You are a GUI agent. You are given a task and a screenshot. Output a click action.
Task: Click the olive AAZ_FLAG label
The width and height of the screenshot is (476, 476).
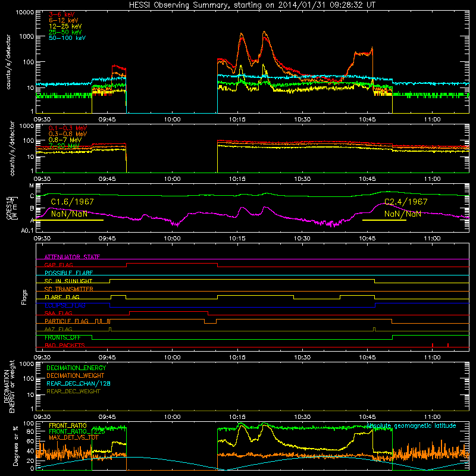click(x=58, y=329)
